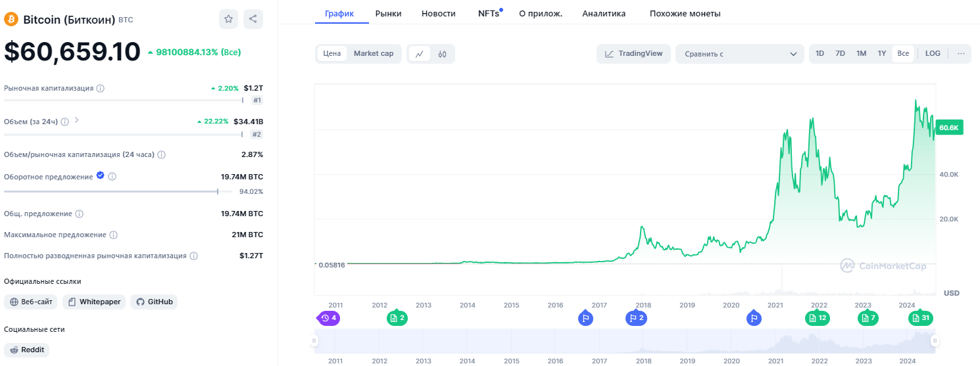Viewport: 980px width, 366px height.
Task: Click info icon next to Максимальное предложение
Action: pos(113,235)
